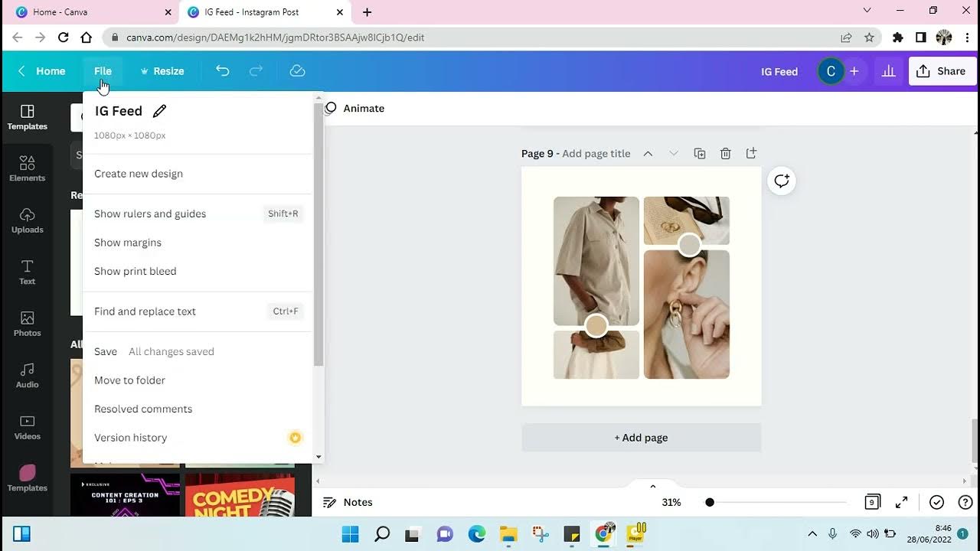Open the Templates panel in the sidebar

click(27, 117)
